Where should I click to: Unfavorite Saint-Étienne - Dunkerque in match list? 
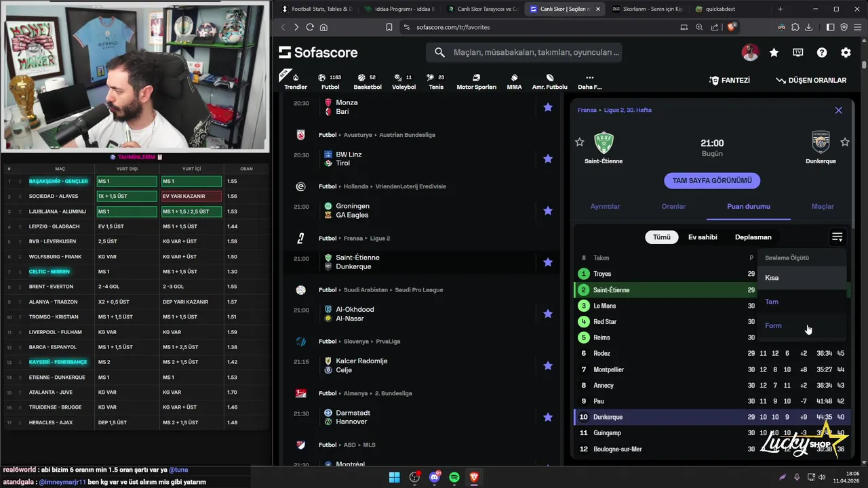(x=548, y=262)
